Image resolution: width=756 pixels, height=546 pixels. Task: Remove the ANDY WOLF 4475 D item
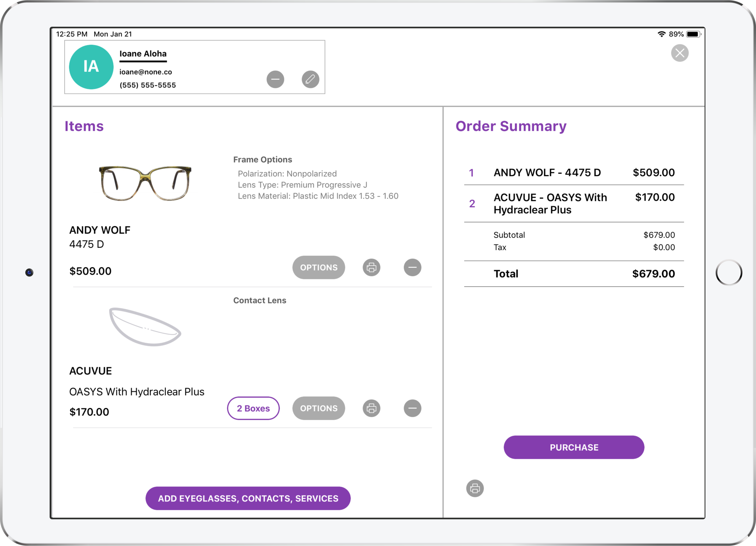tap(412, 268)
